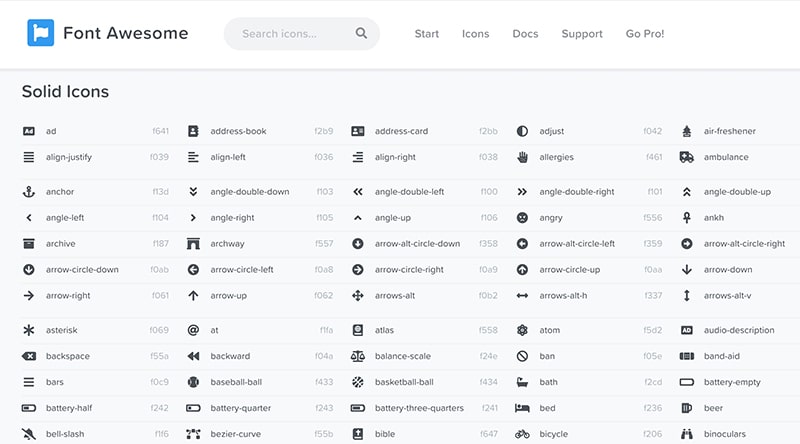This screenshot has height=444, width=800.
Task: Click the 'audio-description' label
Action: pyautogui.click(x=739, y=330)
